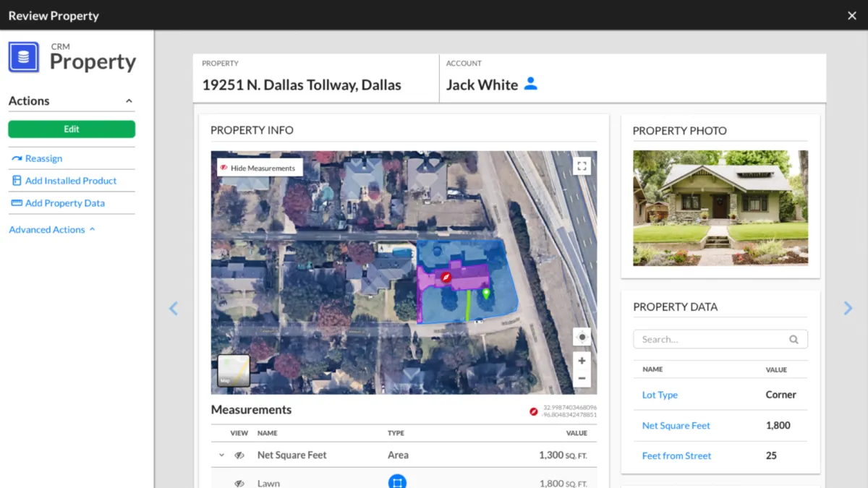The width and height of the screenshot is (868, 488).
Task: Choose Add Installed Product action
Action: click(70, 181)
